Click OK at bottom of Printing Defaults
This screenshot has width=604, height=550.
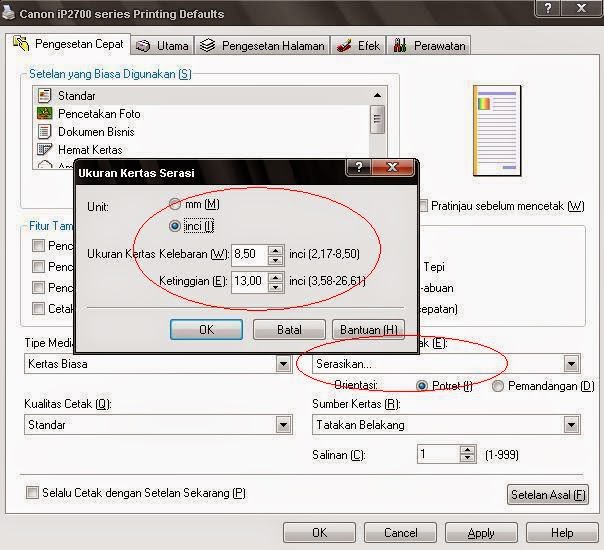pyautogui.click(x=319, y=533)
